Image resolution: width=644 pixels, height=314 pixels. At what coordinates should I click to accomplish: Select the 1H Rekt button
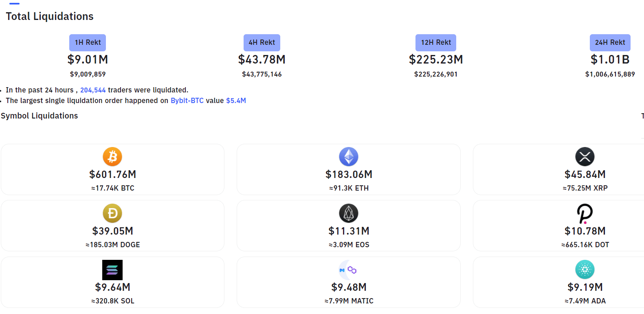click(x=88, y=42)
